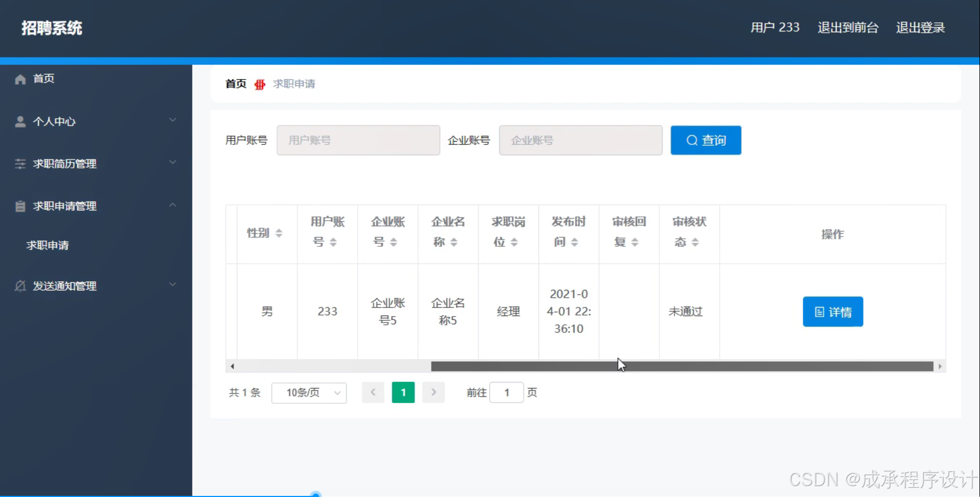This screenshot has width=980, height=497.
Task: Click the 共 1 条 total count
Action: 244,392
